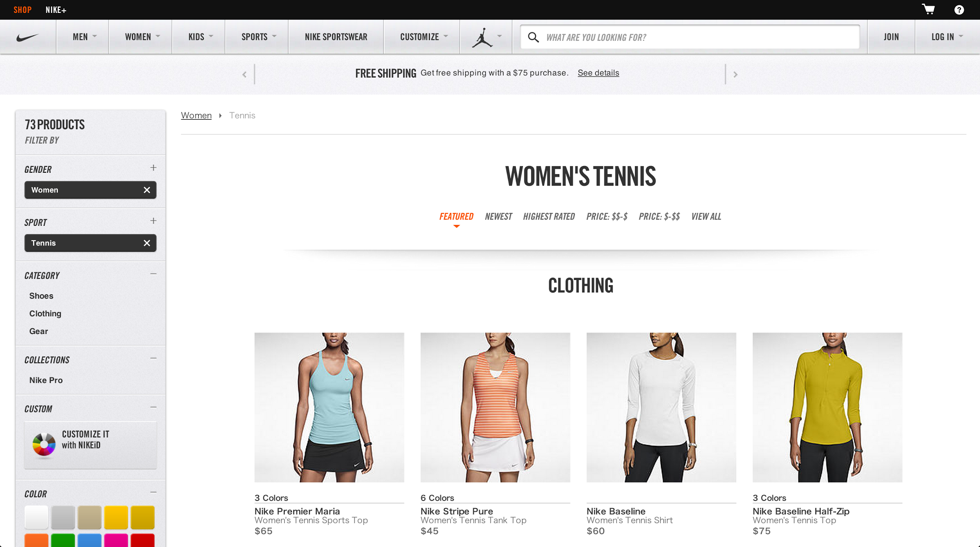Viewport: 980px width, 547px height.
Task: Show the previous promo banner arrow
Action: (245, 74)
